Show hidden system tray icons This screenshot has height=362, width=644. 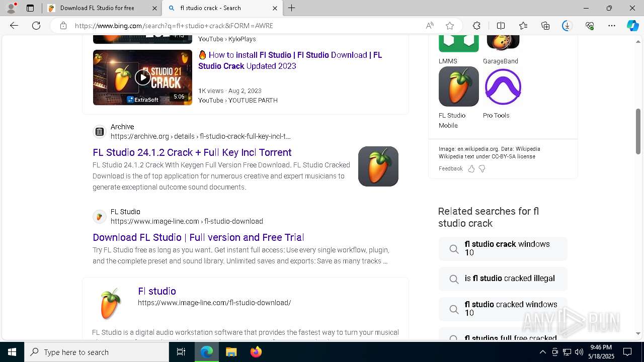[542, 352]
